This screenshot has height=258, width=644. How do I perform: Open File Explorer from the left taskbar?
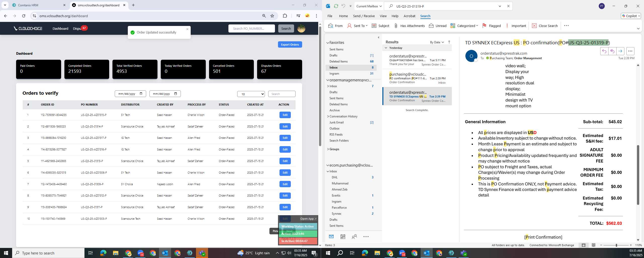click(115, 253)
